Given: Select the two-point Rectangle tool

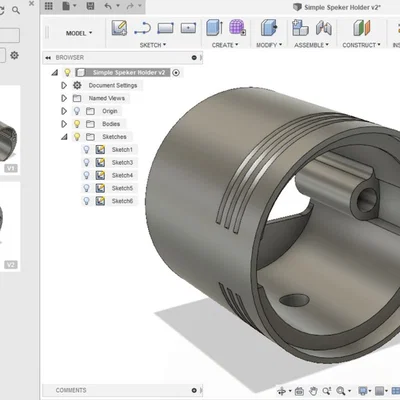Looking at the screenshot, I should pos(165,28).
